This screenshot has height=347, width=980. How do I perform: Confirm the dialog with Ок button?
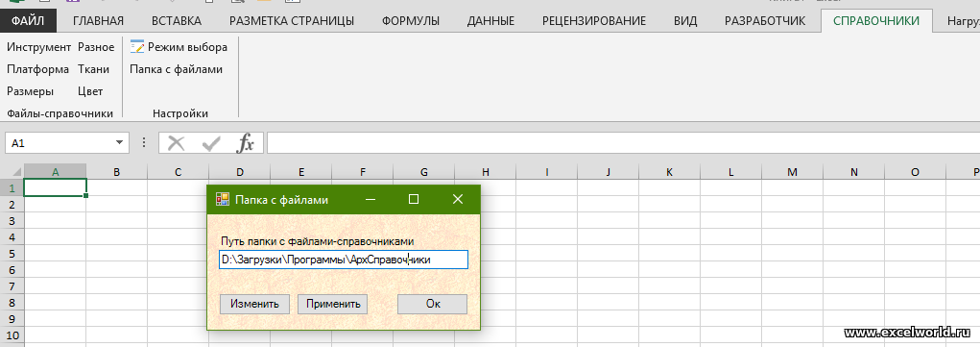433,304
